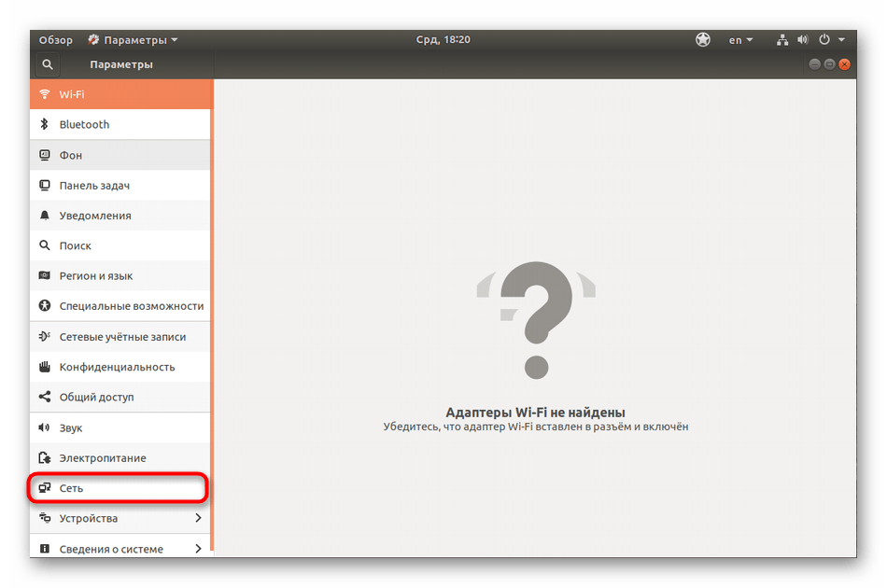Select 'Специальные возможности' label text

pos(132,306)
